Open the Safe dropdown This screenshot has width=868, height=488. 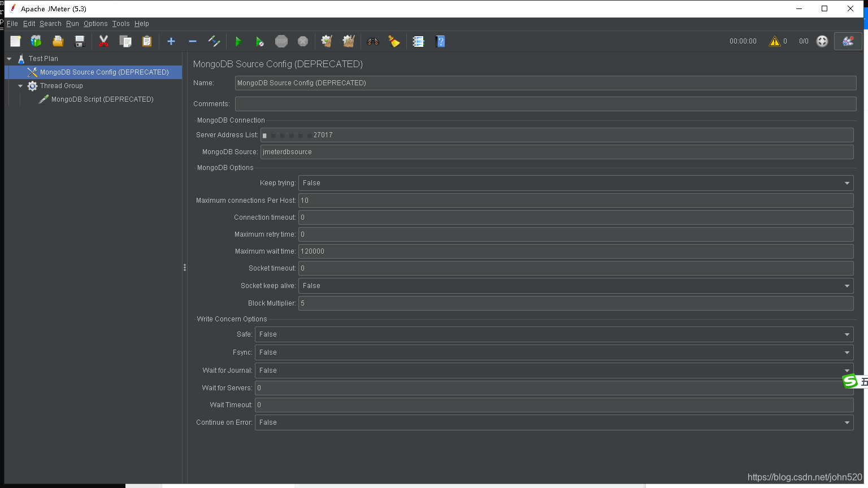(554, 334)
